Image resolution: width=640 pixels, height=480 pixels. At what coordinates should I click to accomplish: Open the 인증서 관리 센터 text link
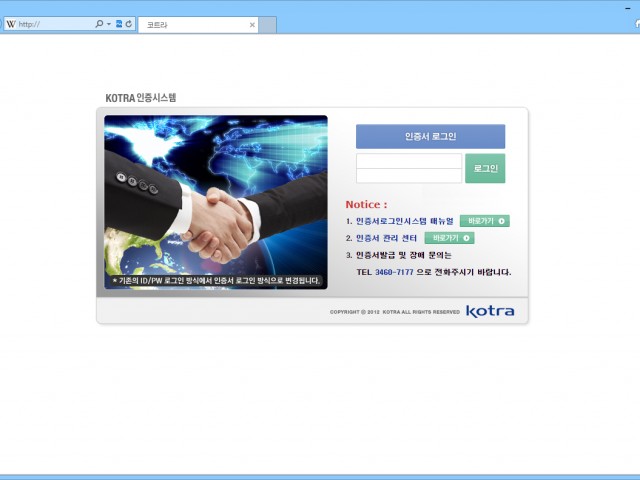[x=387, y=238]
